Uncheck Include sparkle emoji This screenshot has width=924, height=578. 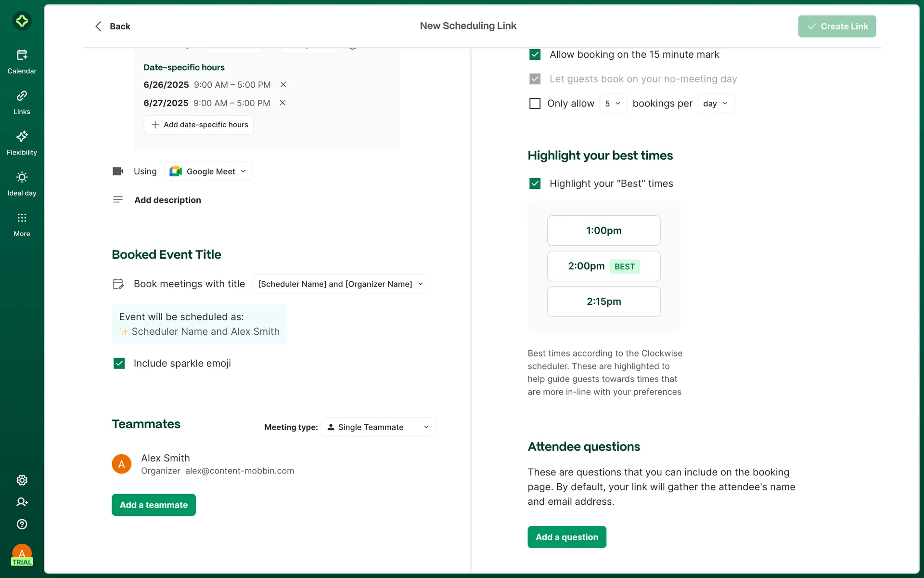[x=119, y=363]
